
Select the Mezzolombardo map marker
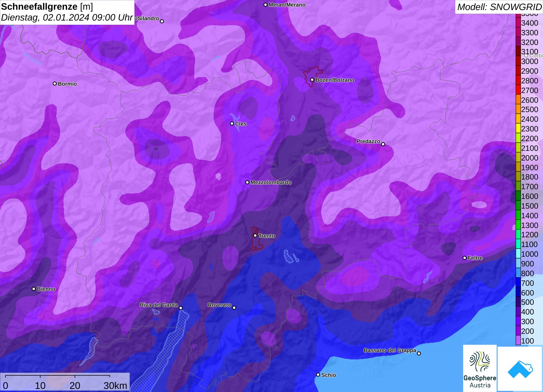click(247, 182)
